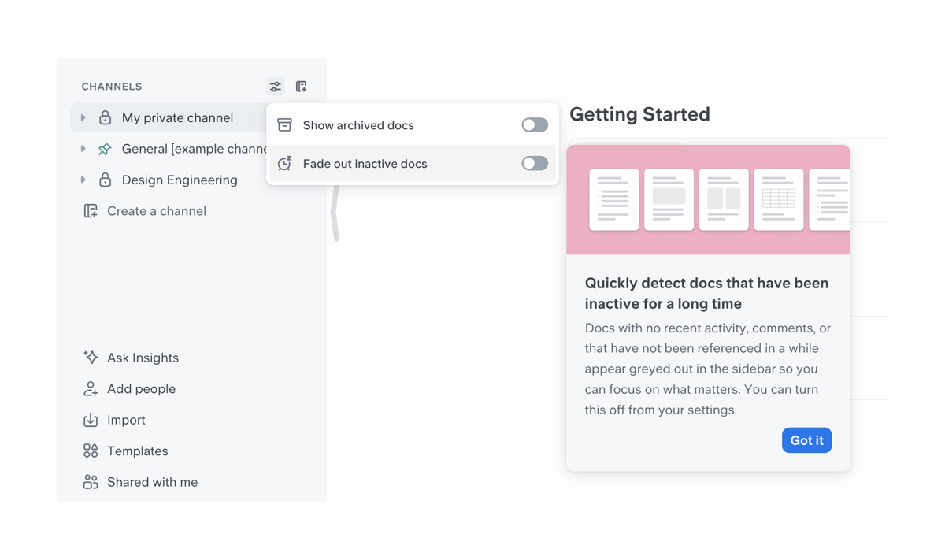Dismiss the tip with the Got it button
This screenshot has height=560, width=945.
pyautogui.click(x=806, y=440)
